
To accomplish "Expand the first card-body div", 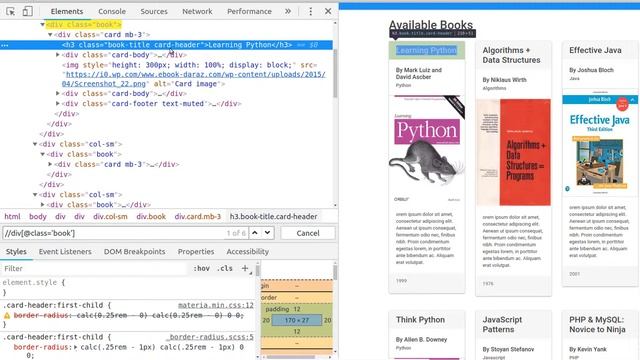I will point(58,55).
